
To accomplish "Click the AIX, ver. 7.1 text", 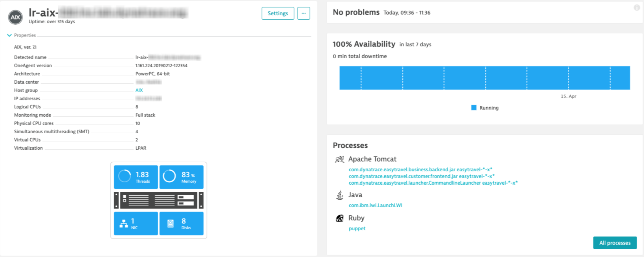I will coord(25,47).
